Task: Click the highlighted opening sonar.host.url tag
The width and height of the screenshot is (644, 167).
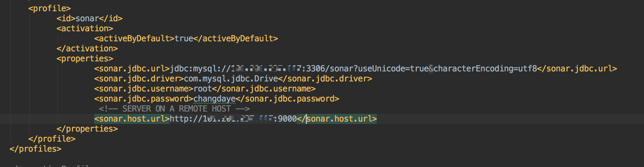Action: pyautogui.click(x=132, y=119)
